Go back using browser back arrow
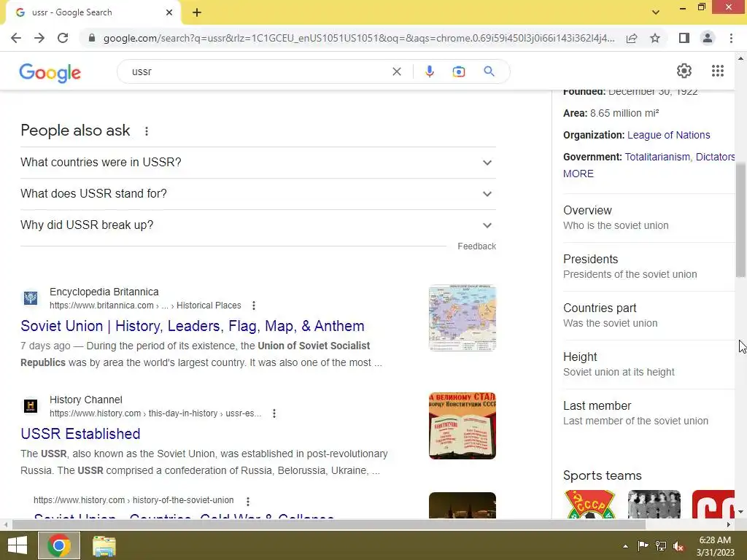747x560 pixels. [16, 38]
